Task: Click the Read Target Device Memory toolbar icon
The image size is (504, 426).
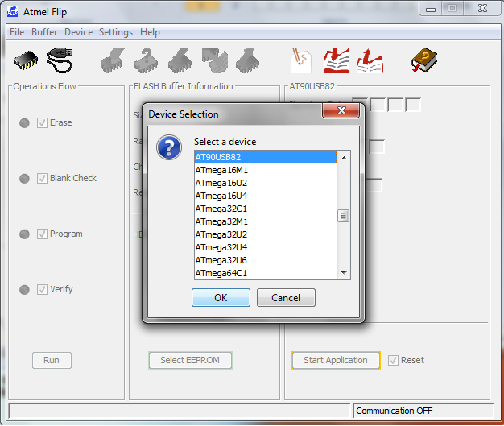Action: coord(248,60)
